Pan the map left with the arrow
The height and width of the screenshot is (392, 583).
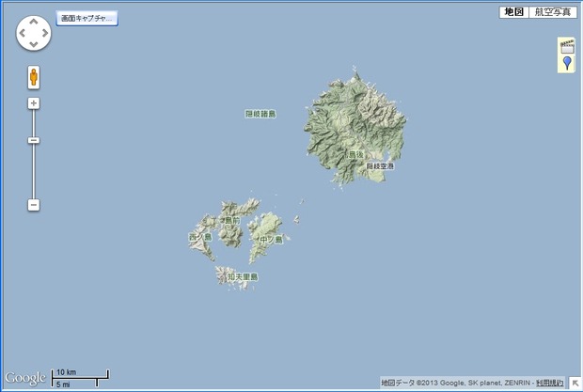click(x=23, y=33)
